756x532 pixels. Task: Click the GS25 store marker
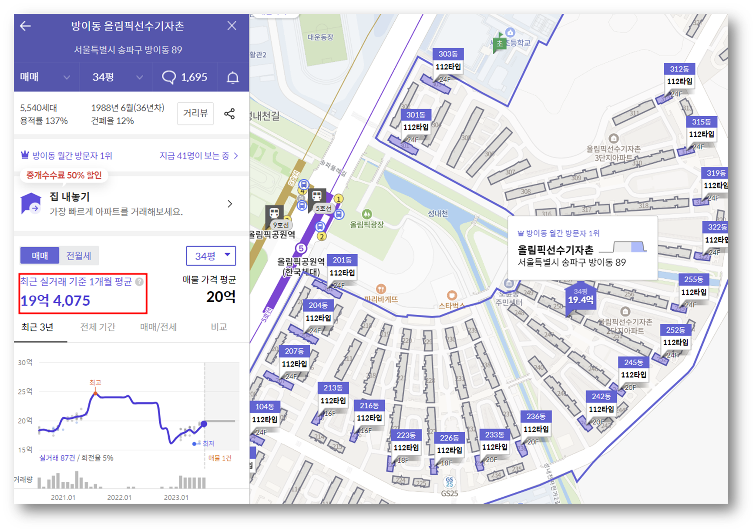pyautogui.click(x=449, y=482)
